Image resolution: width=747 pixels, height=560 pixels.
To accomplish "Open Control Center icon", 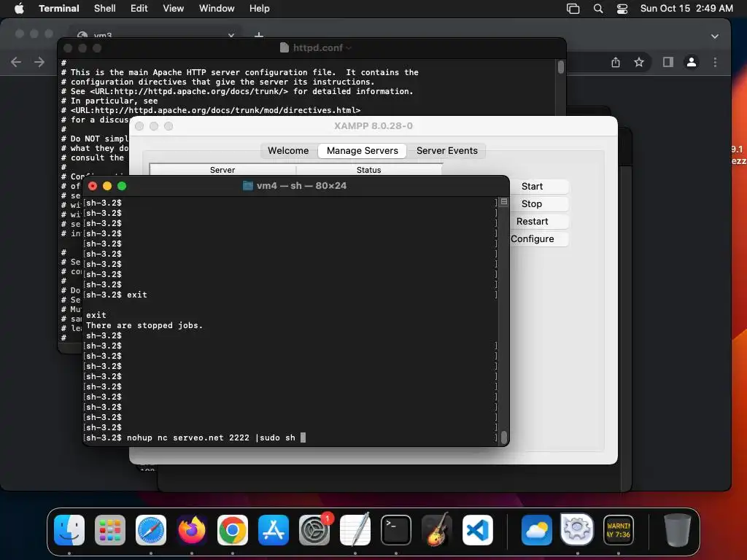I will coord(622,9).
